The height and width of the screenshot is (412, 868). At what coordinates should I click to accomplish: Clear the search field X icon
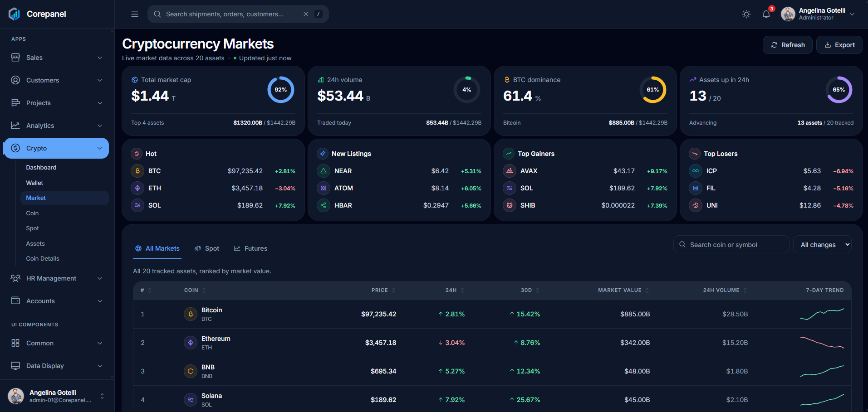(x=306, y=14)
